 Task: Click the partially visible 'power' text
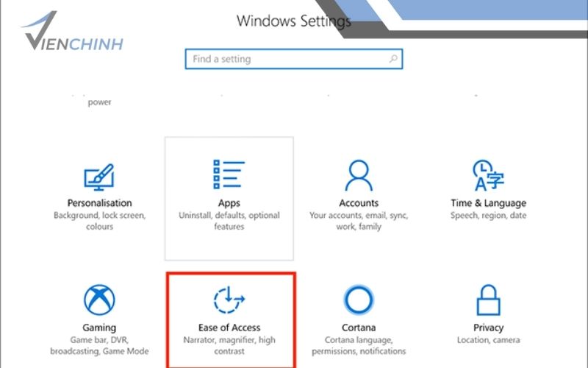[99, 102]
